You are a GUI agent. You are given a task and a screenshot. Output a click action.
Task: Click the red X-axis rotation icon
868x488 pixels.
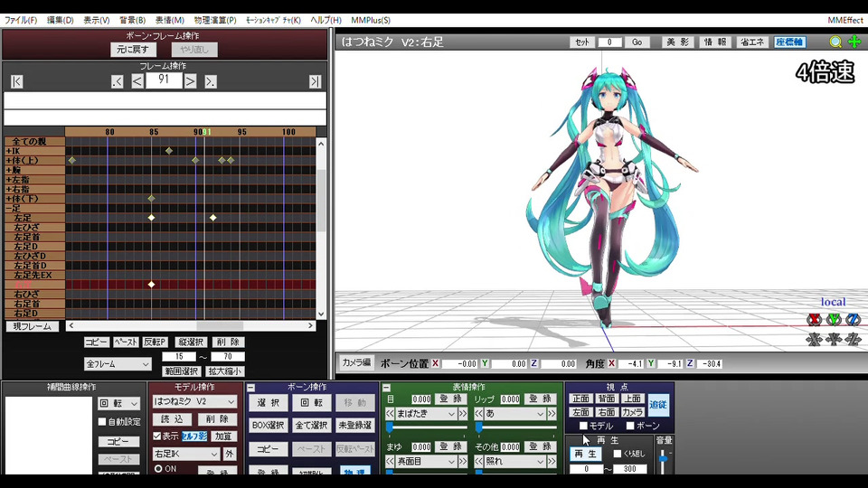[x=814, y=319]
